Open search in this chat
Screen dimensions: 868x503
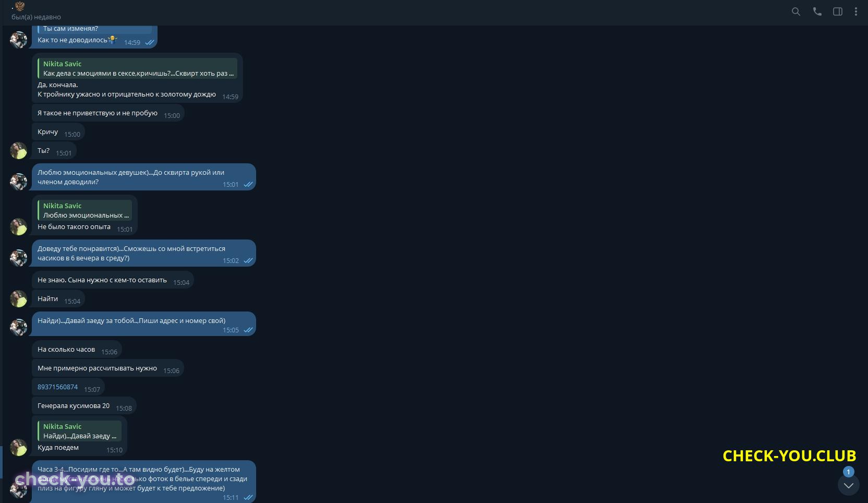click(795, 11)
